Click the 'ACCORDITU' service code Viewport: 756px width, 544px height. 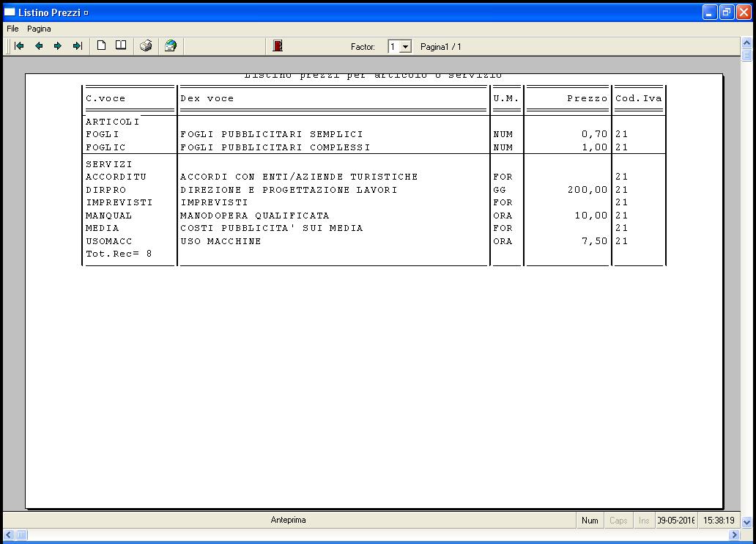tap(116, 177)
